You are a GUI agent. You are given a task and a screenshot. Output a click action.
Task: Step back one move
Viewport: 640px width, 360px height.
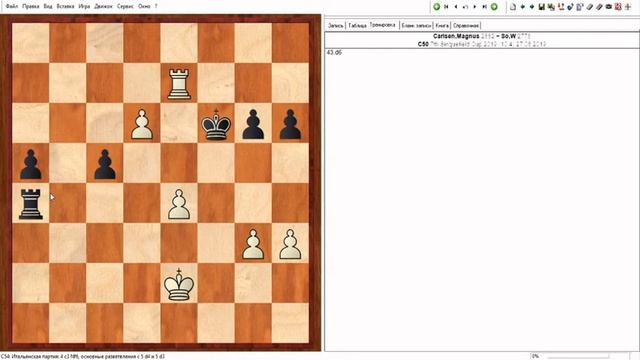[456, 7]
